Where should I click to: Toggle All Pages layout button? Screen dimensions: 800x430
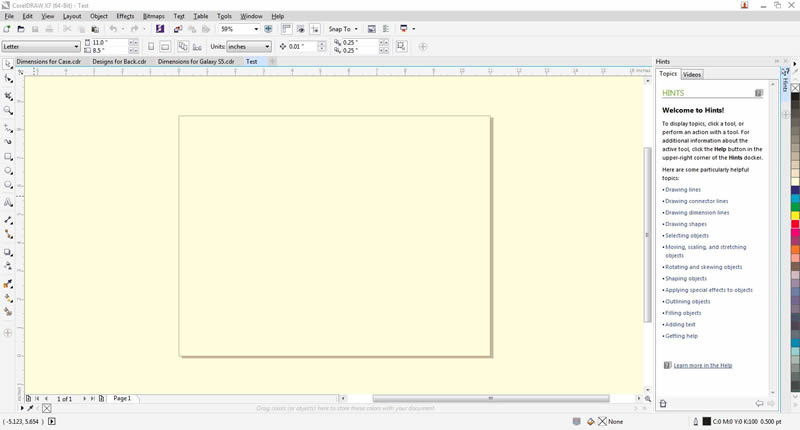pyautogui.click(x=183, y=46)
